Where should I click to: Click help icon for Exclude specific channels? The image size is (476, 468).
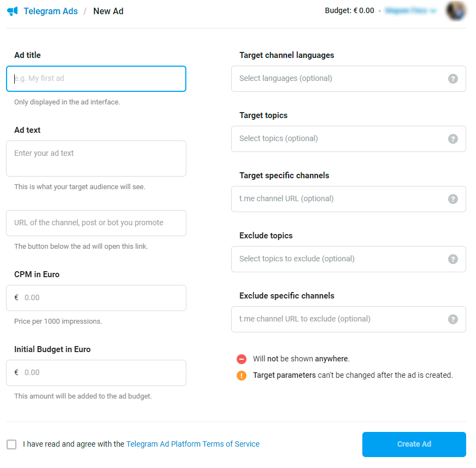pyautogui.click(x=453, y=319)
